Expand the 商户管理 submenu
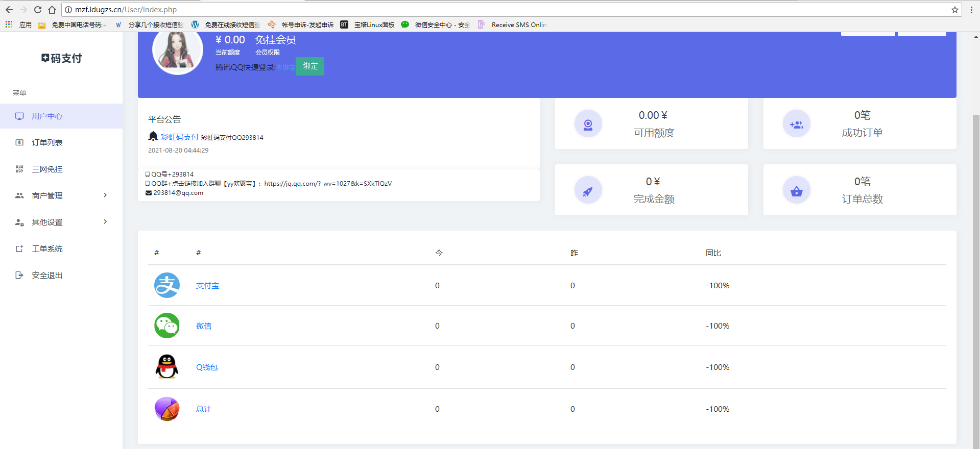Screen dimensions: 980x449 point(61,195)
